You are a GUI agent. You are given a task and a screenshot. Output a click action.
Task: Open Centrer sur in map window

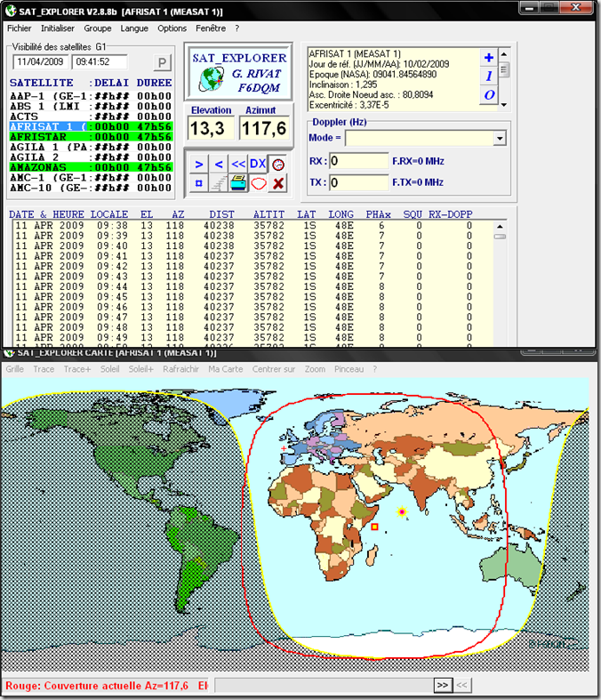[x=274, y=369]
